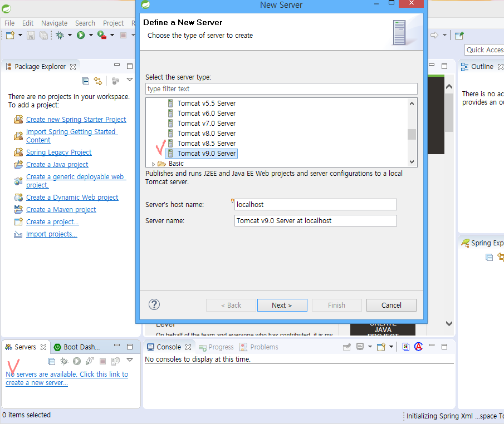504x424 pixels.
Task: Click the Import projects link
Action: [52, 234]
